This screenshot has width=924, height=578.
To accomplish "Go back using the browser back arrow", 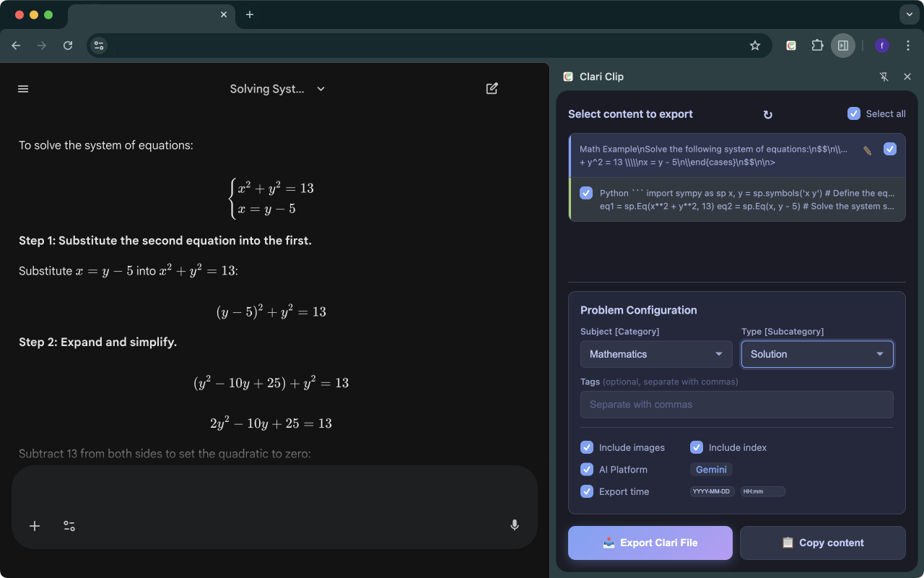I will [x=16, y=46].
